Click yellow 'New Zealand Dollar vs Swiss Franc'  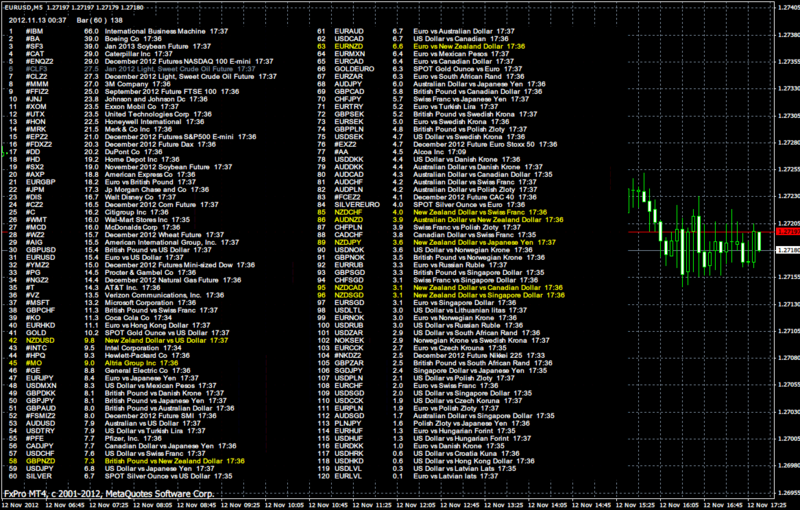tap(469, 212)
